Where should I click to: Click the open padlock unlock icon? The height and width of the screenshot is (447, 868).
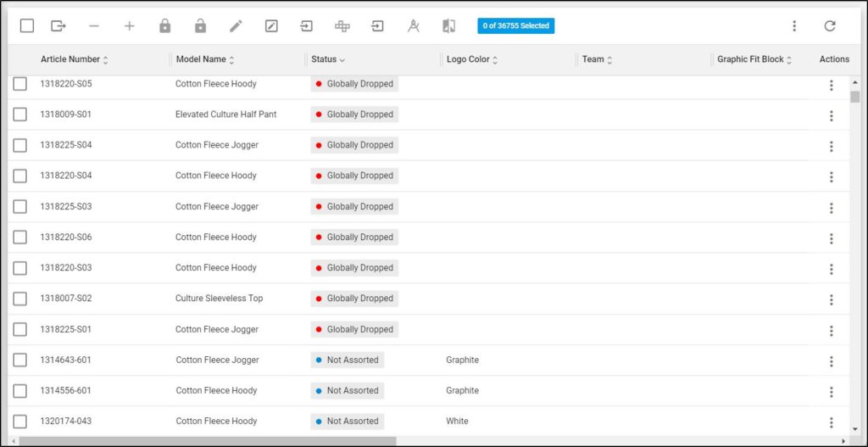200,26
